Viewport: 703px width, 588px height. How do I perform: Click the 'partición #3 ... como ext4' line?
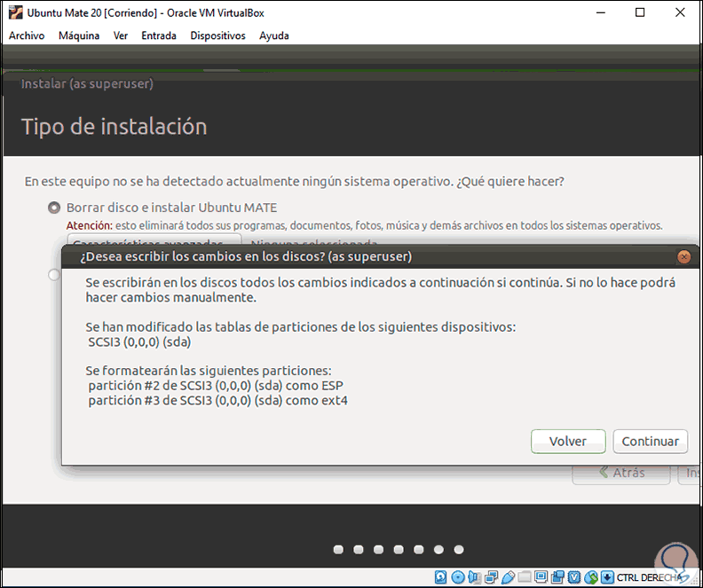coord(217,400)
